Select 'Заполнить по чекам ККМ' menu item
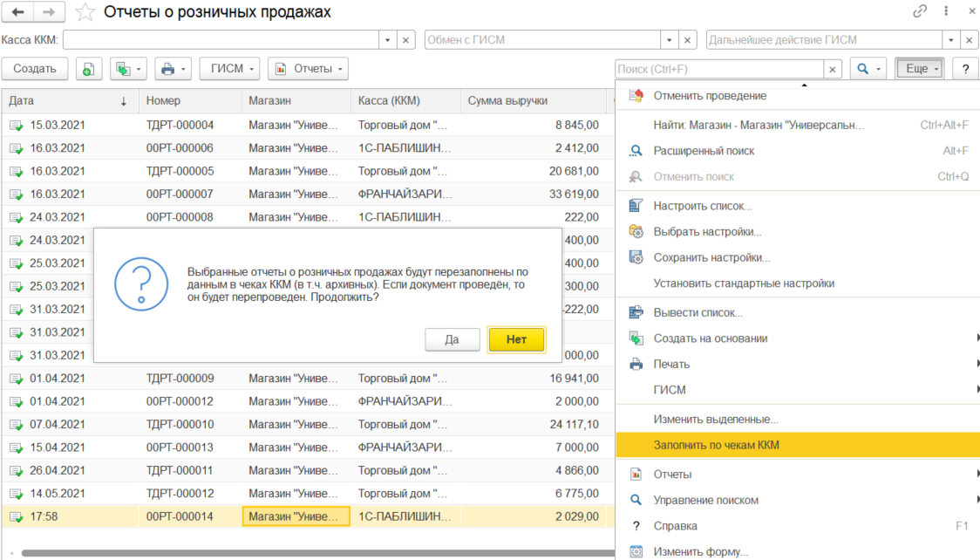Image resolution: width=980 pixels, height=560 pixels. (716, 445)
